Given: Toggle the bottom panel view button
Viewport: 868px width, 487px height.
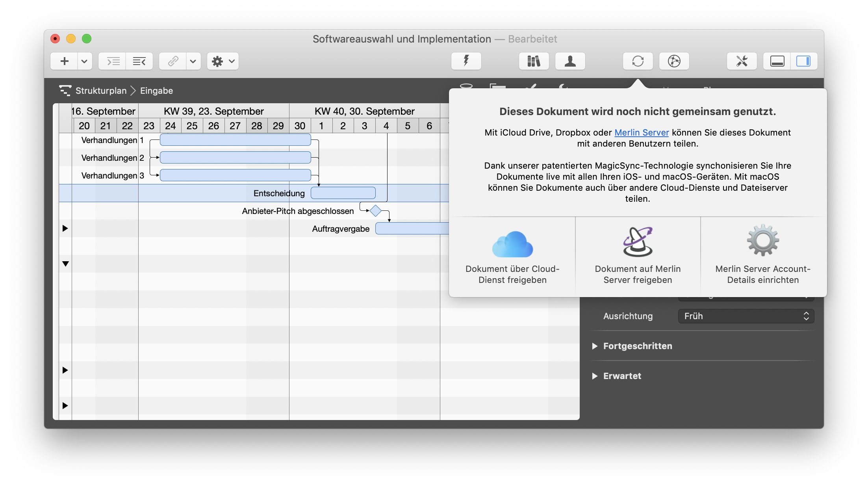Looking at the screenshot, I should pyautogui.click(x=777, y=61).
